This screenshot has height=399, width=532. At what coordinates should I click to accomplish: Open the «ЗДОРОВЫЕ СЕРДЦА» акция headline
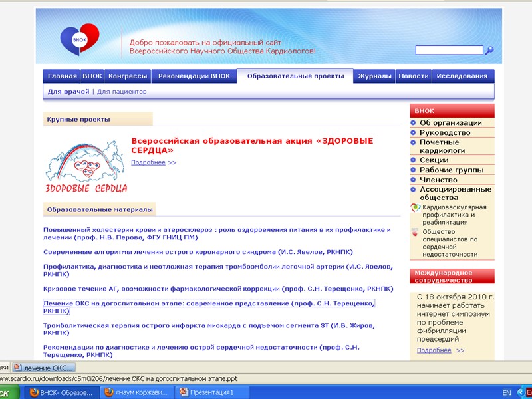coord(252,145)
